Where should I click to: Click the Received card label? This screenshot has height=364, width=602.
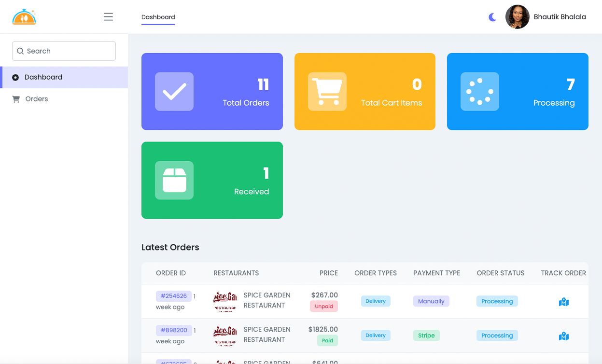click(252, 192)
